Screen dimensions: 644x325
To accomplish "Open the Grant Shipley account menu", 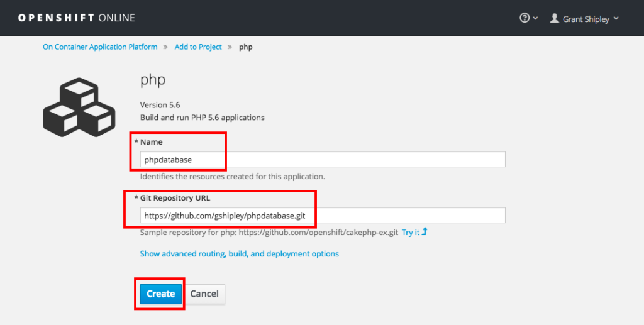I will [x=586, y=19].
